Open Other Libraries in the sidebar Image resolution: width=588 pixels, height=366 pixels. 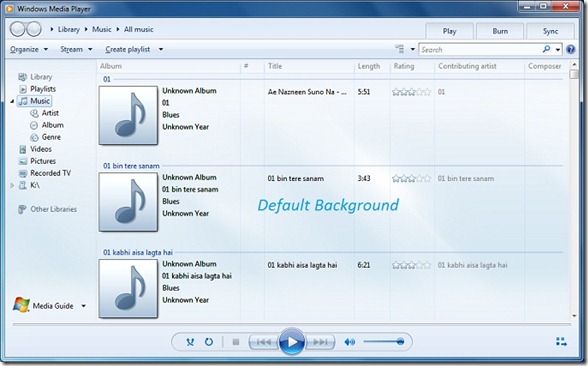[48, 209]
